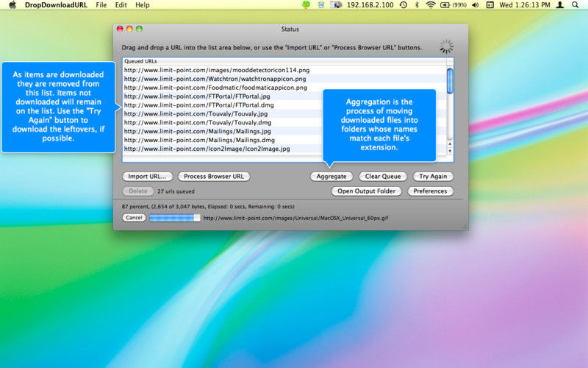Cancel the current download
This screenshot has width=588, height=368.
point(134,218)
